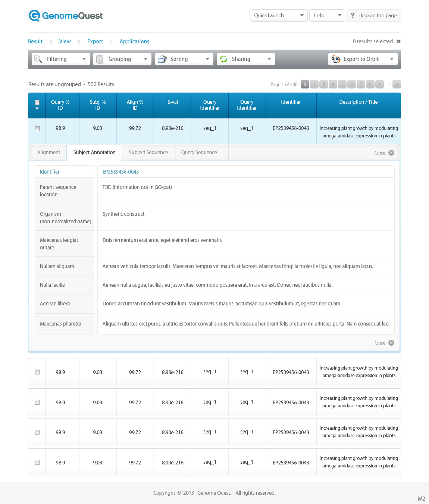Select the Subject Annotation tab
Screen dimensions: 429x504
point(94,152)
